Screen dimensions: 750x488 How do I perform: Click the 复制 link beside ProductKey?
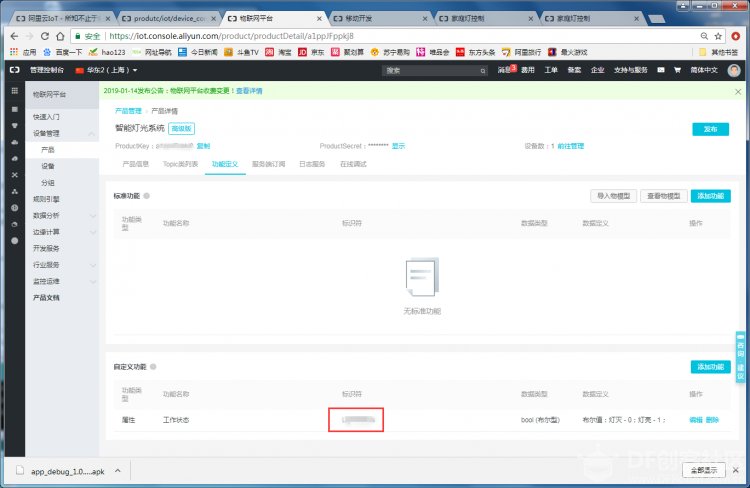click(203, 146)
